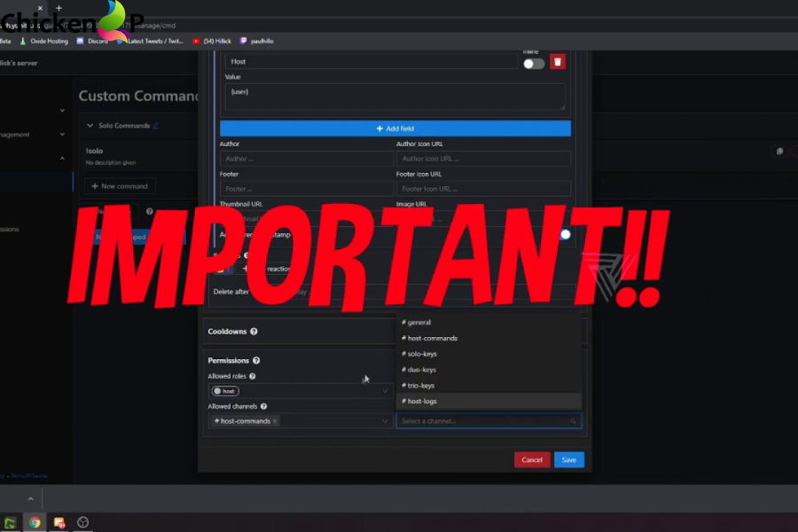
Task: Enable the Inline toggle beside the Host field
Action: [x=535, y=65]
